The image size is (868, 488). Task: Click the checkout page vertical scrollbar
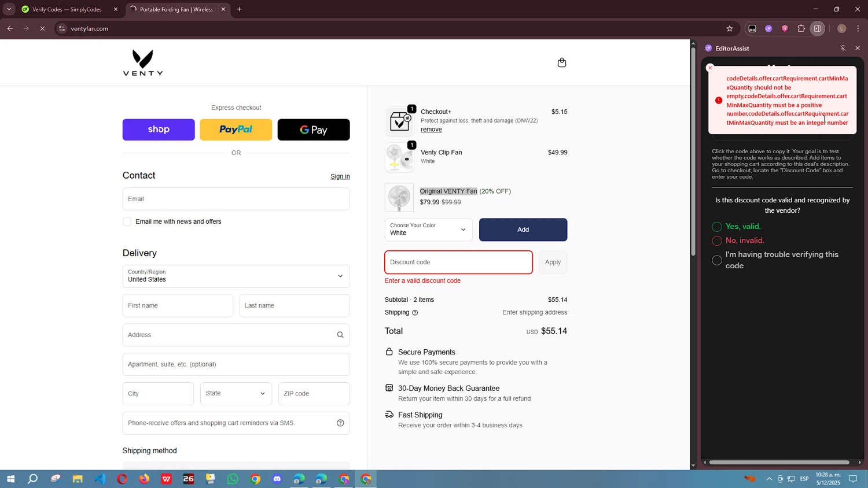pos(693,151)
